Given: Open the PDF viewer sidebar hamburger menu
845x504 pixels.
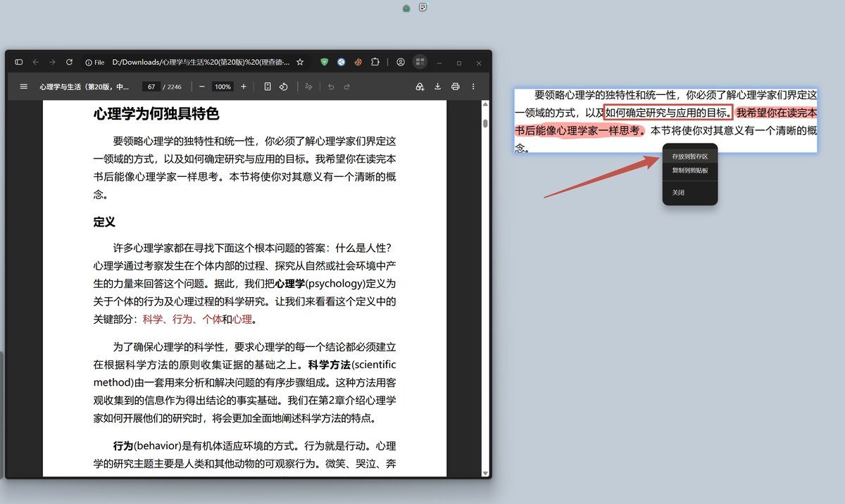Looking at the screenshot, I should [23, 87].
